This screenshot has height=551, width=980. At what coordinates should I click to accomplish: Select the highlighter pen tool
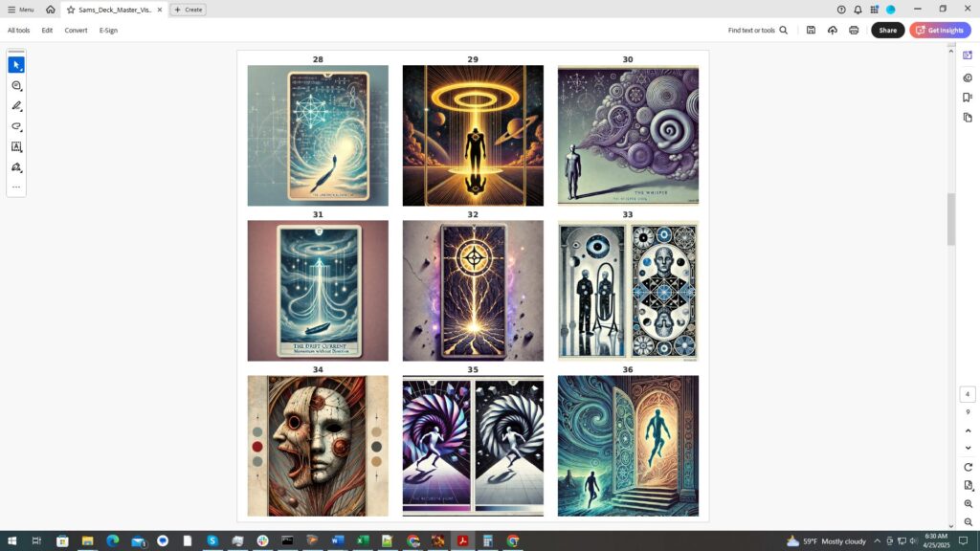coord(16,106)
